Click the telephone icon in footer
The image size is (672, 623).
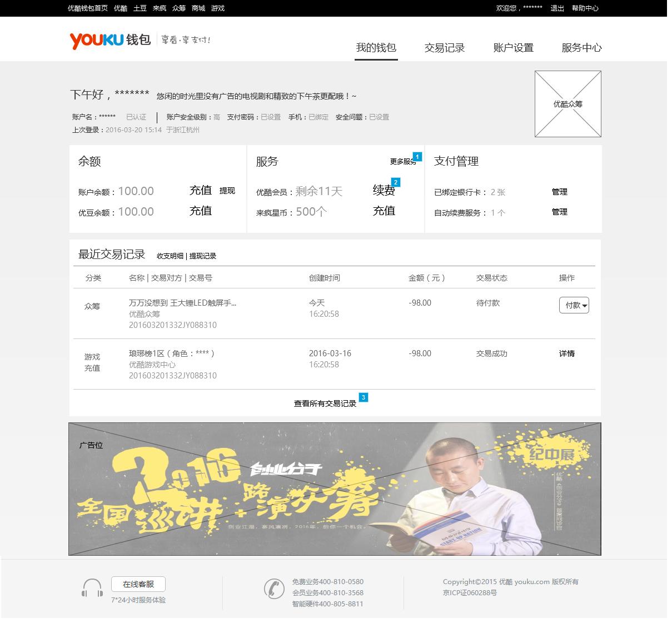(x=273, y=589)
